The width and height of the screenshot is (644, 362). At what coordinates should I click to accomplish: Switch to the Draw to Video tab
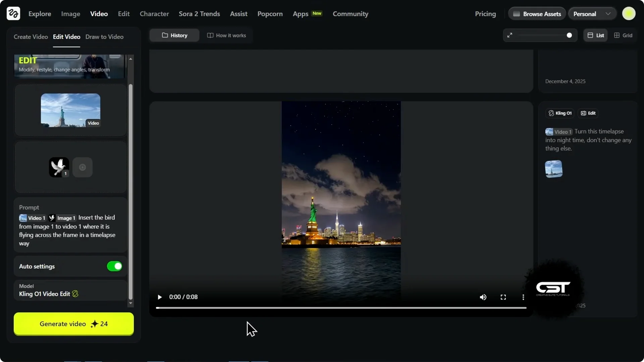pyautogui.click(x=104, y=37)
